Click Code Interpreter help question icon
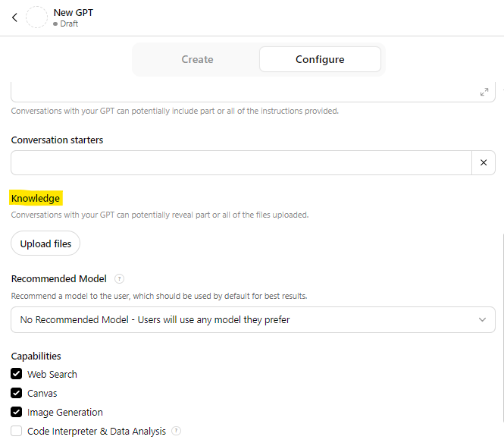504x446 pixels. tap(177, 431)
